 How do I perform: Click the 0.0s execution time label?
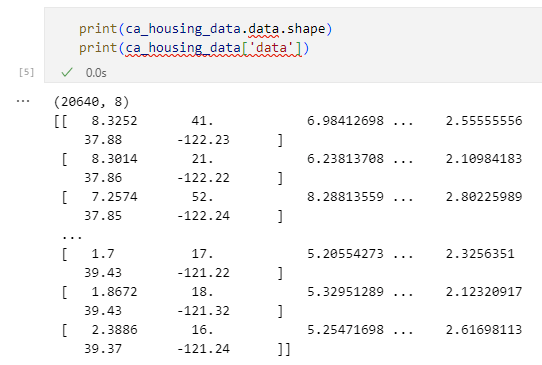[x=96, y=73]
